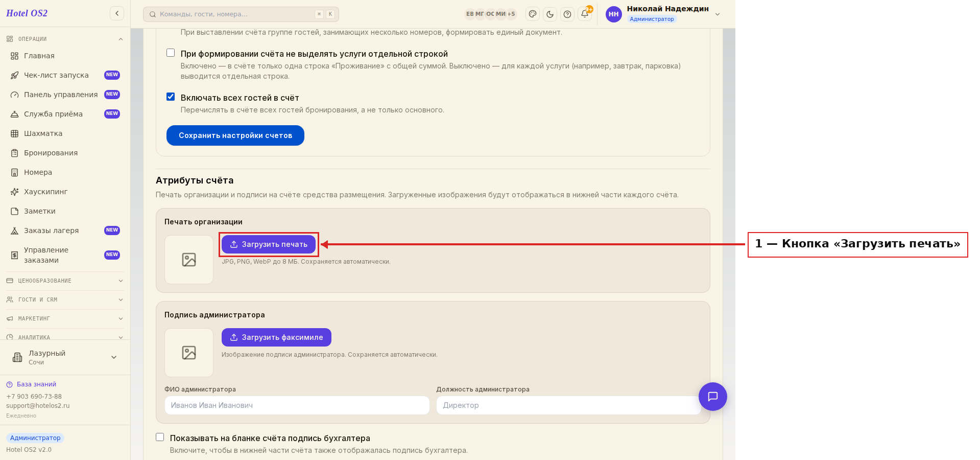
Task: Focus the search field 'Команды, гости, номера'
Action: point(241,14)
